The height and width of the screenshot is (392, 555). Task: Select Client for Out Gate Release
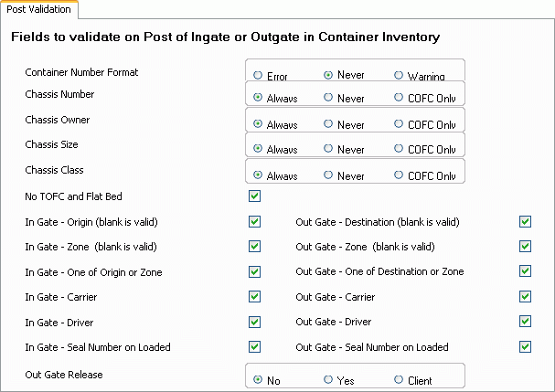click(x=399, y=379)
